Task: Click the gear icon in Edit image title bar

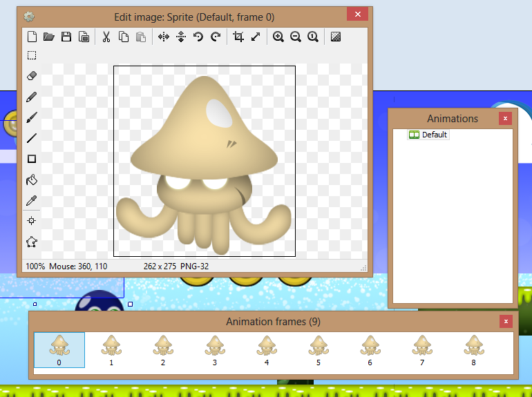Action: 29,17
